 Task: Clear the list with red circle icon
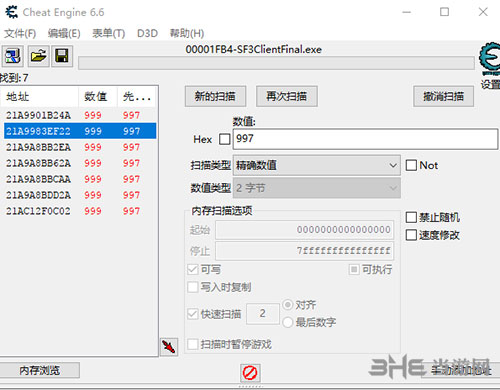tap(250, 372)
